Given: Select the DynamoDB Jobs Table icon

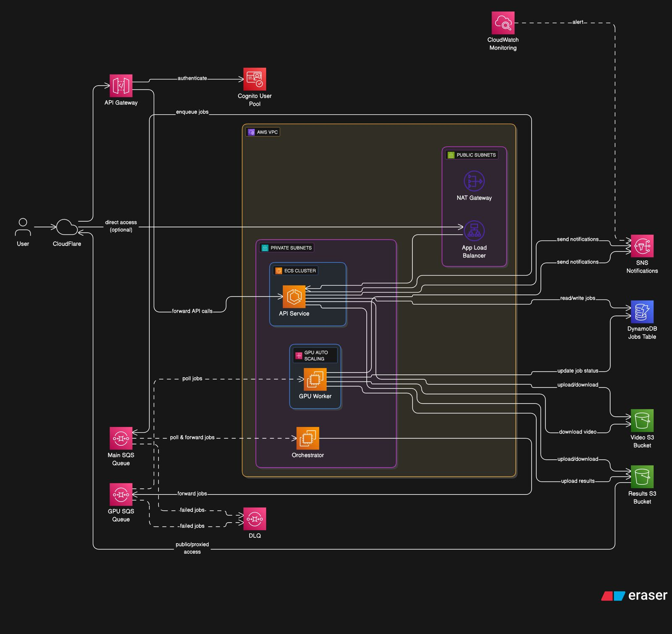Looking at the screenshot, I should click(642, 312).
